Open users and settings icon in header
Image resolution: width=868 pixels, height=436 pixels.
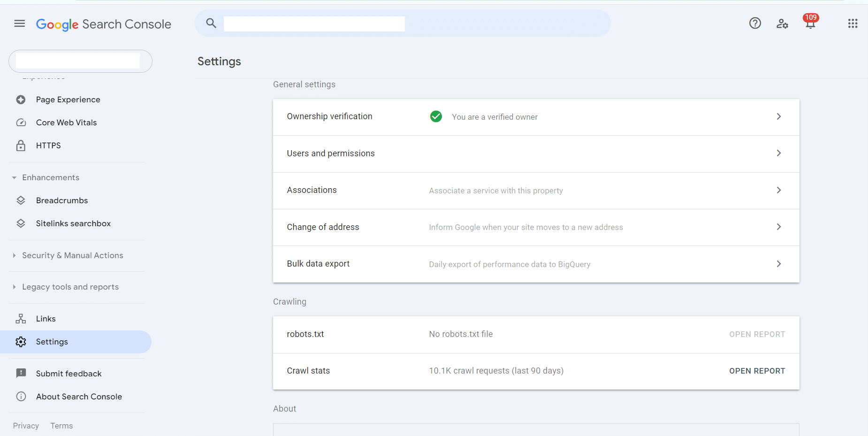tap(782, 23)
